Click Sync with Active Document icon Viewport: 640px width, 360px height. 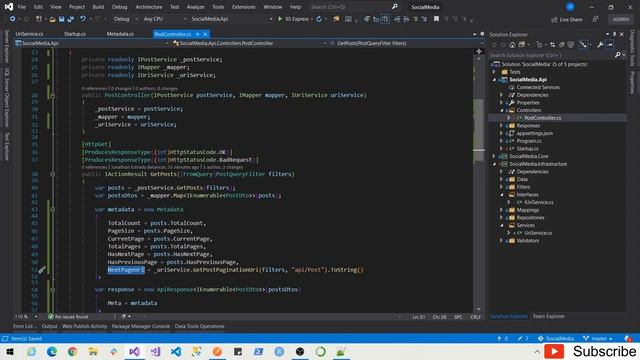click(x=552, y=45)
